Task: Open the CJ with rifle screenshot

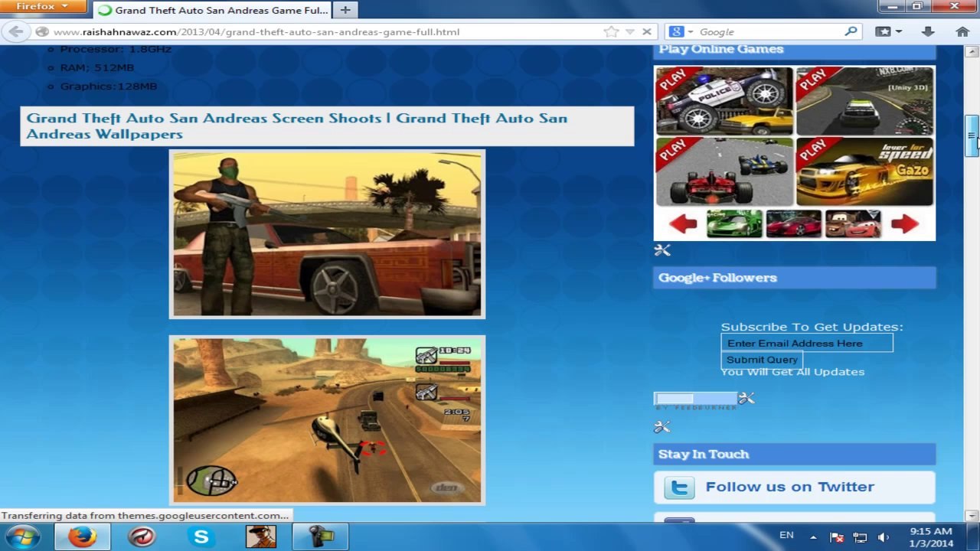Action: (x=327, y=233)
